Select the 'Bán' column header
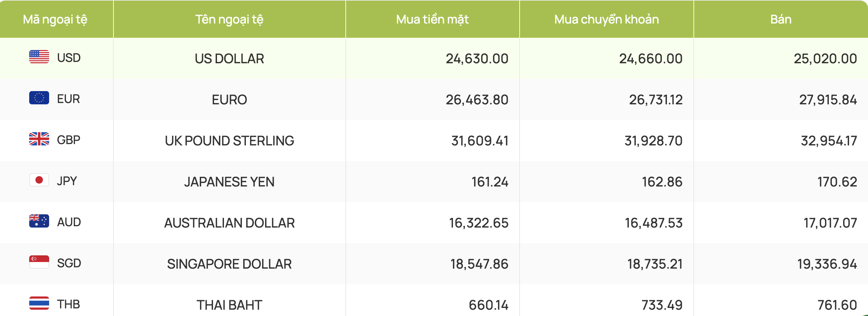The width and height of the screenshot is (868, 316). pos(781,19)
